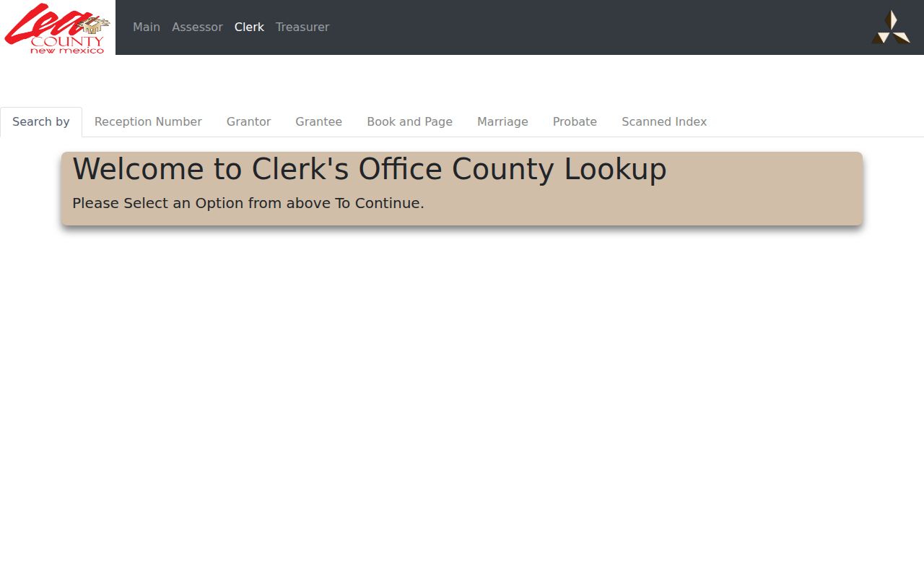Open the Main navigation link
This screenshot has height=578, width=924.
tap(147, 27)
